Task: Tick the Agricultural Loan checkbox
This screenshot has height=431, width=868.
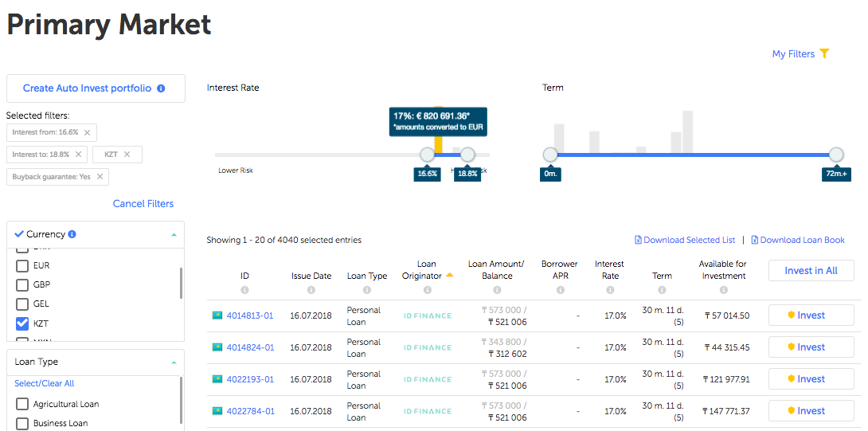Action: 22,404
